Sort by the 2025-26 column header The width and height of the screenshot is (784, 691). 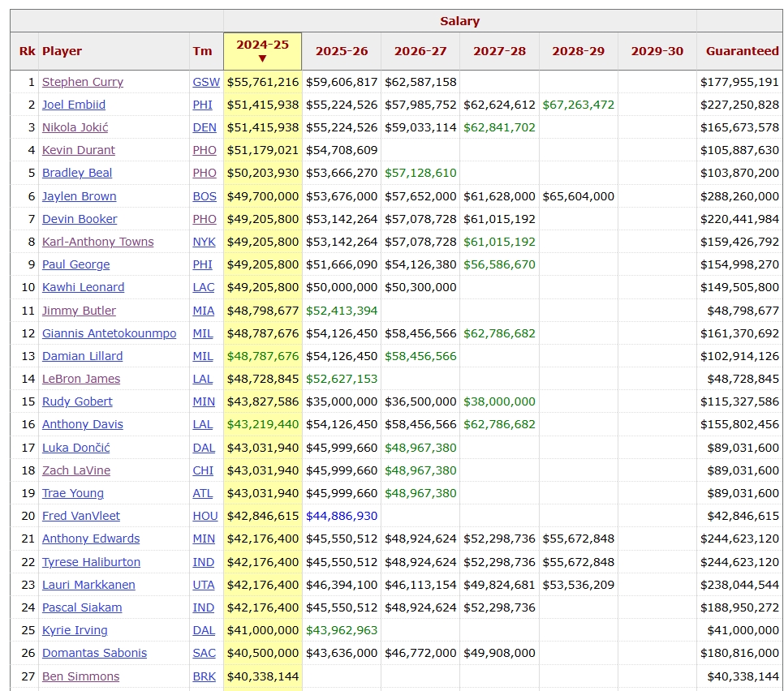pyautogui.click(x=341, y=51)
